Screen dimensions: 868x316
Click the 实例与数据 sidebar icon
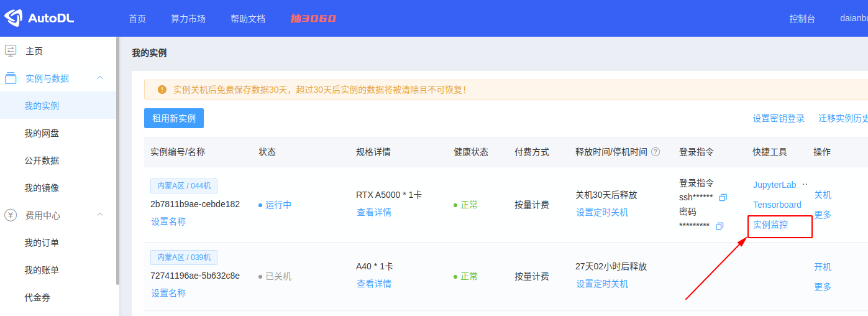click(11, 78)
